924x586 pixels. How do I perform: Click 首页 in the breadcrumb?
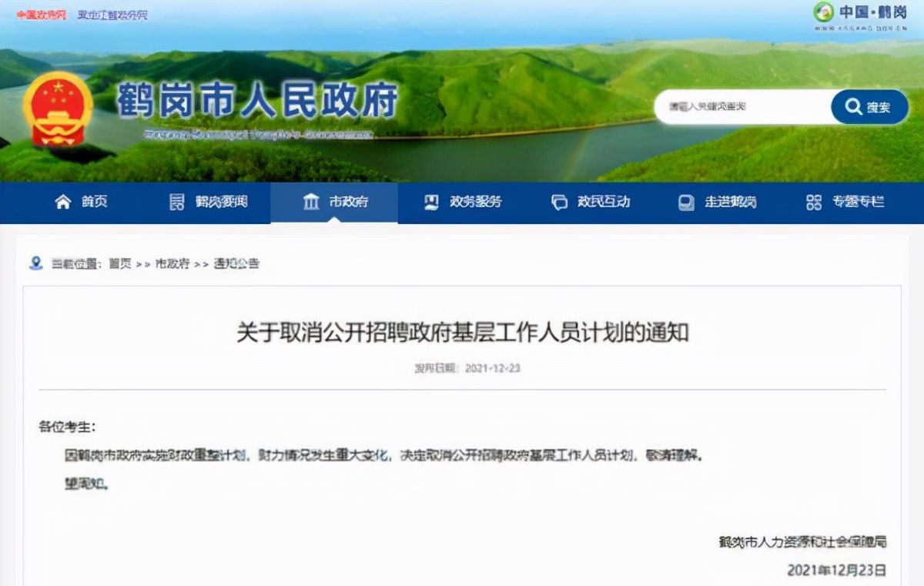tap(119, 263)
